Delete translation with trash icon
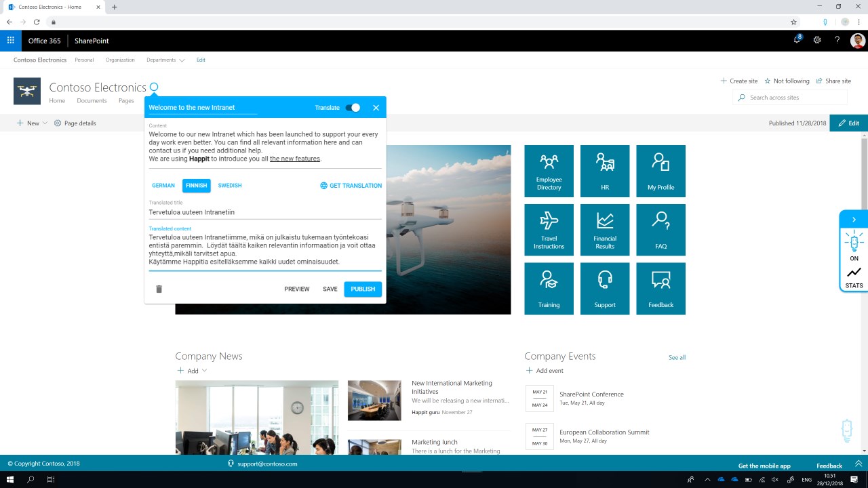The image size is (868, 488). click(159, 289)
